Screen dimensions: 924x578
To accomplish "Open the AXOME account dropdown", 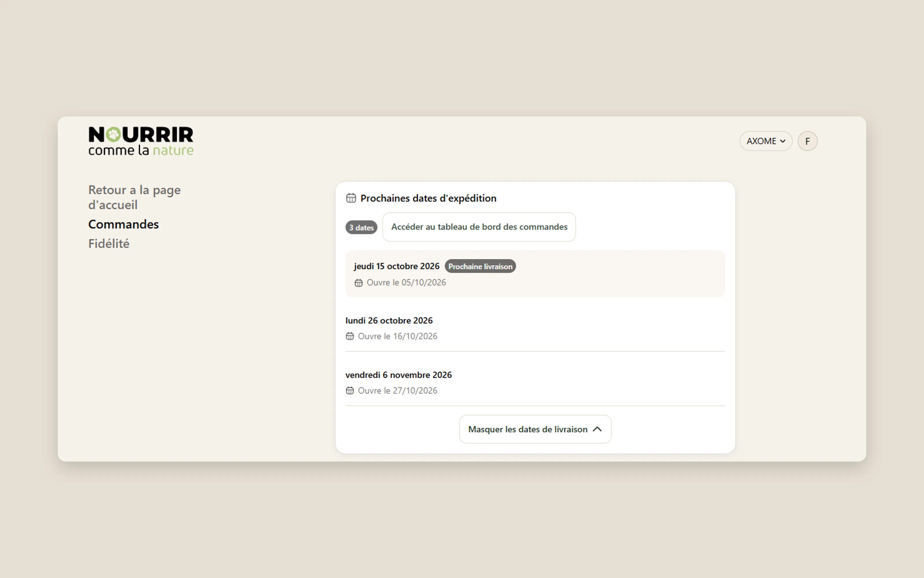I will click(x=766, y=141).
